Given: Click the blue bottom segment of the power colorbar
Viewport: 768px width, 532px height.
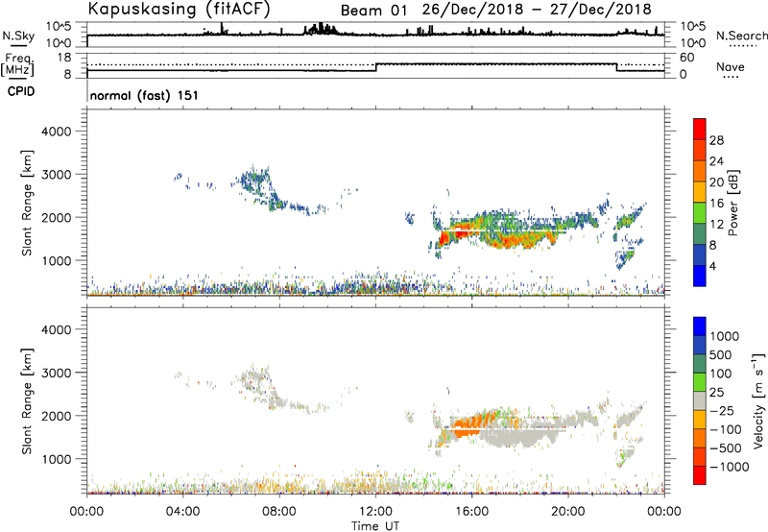Looking at the screenshot, I should [700, 276].
